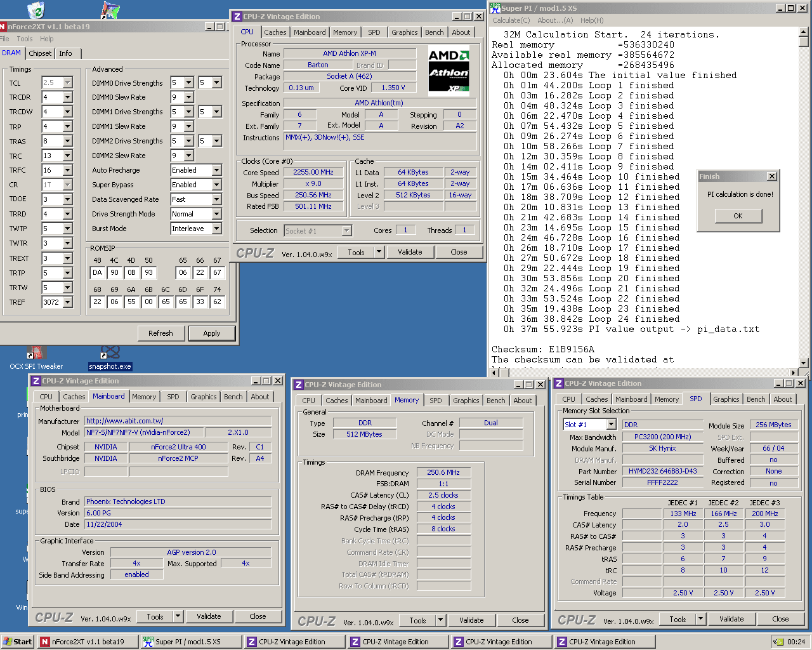
Task: Click the Z icon in the CPU-Z Memory window title bar
Action: click(299, 385)
